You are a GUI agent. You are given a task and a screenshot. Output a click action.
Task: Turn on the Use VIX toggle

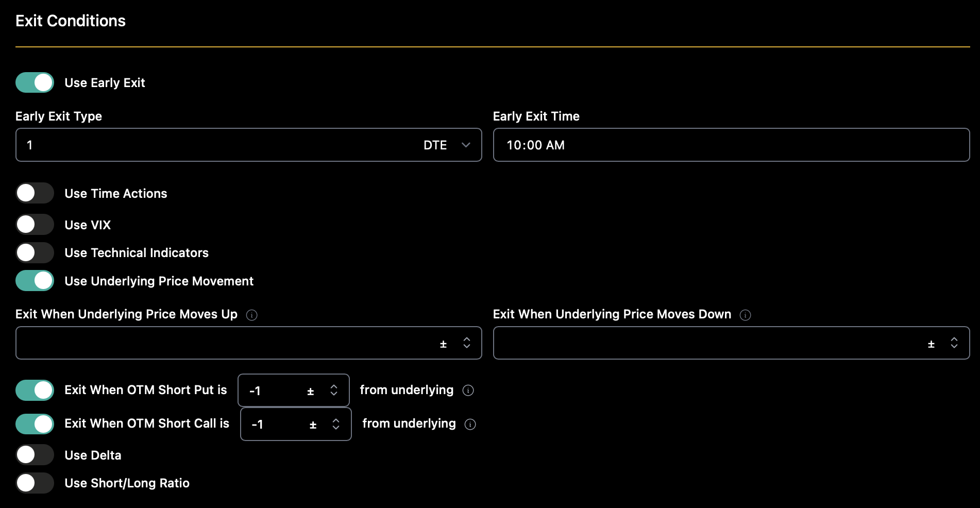[35, 225]
